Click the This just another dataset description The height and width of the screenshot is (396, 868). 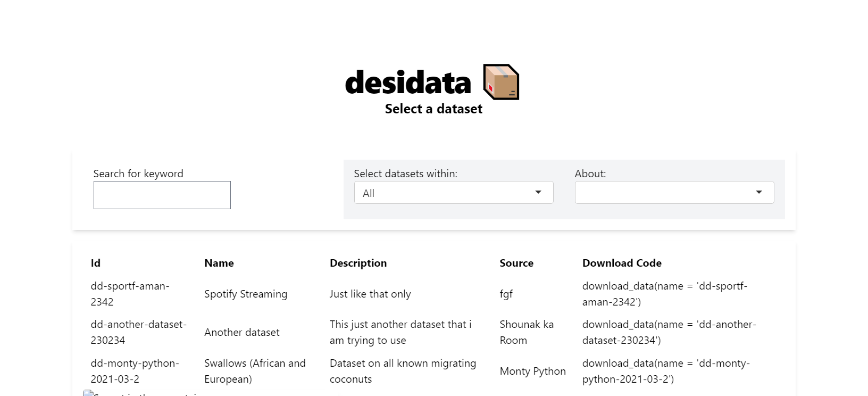[400, 332]
